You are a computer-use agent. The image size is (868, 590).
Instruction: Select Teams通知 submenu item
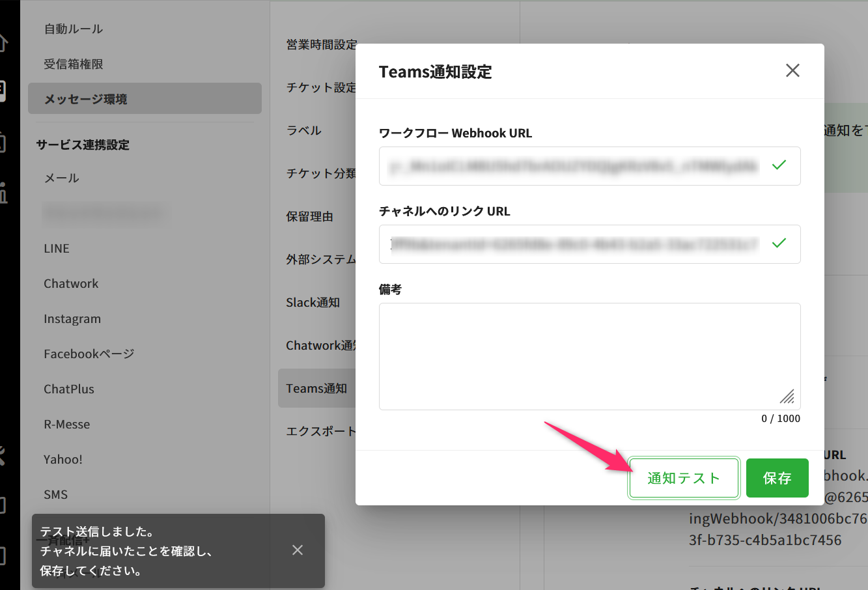pyautogui.click(x=317, y=388)
